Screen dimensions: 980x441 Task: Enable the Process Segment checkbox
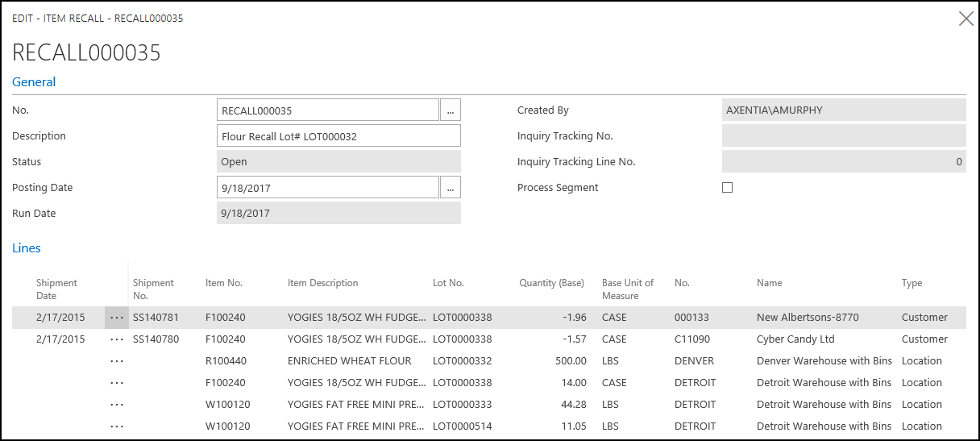727,188
